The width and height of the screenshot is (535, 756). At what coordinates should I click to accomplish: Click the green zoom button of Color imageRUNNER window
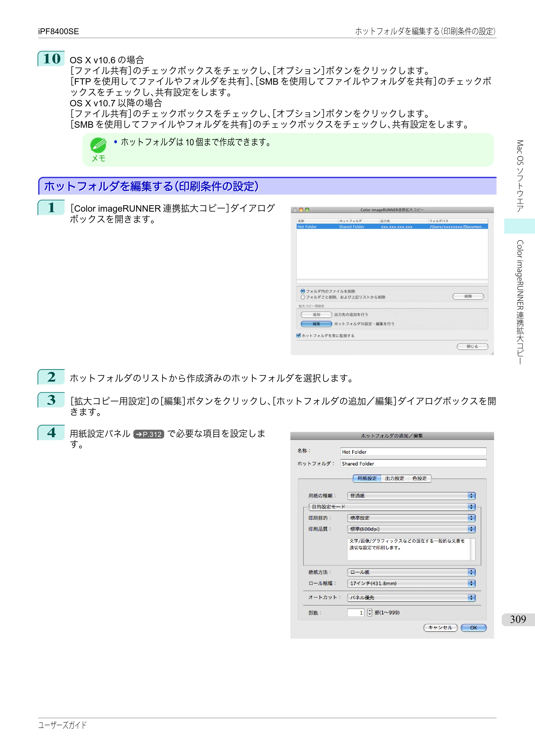point(307,210)
